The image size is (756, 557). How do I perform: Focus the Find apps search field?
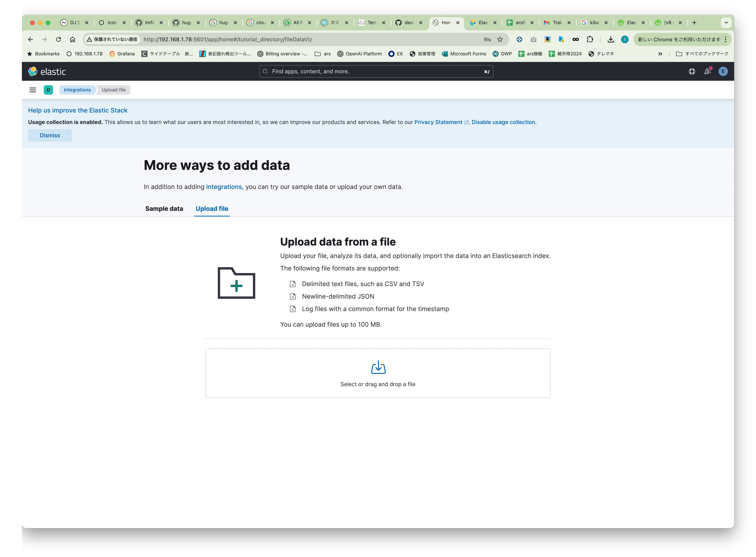tap(376, 72)
